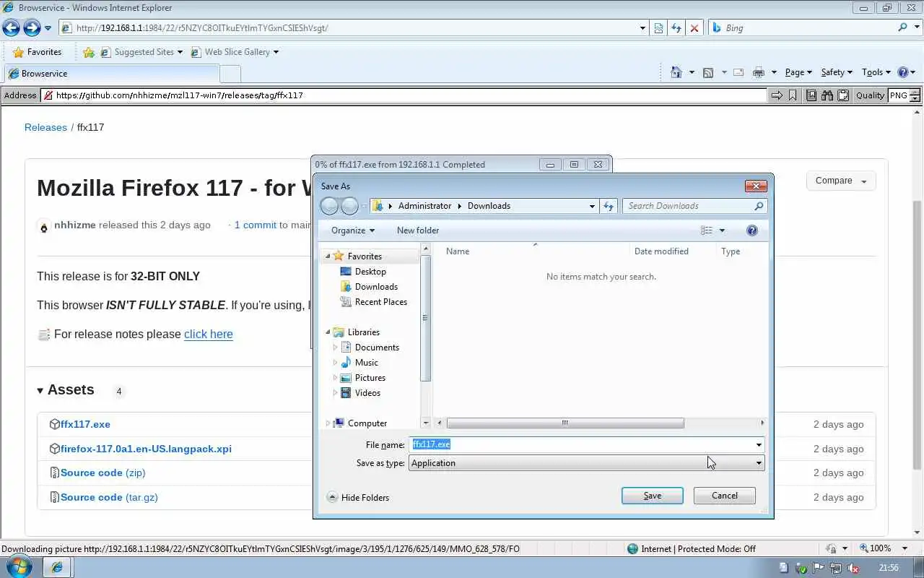Open the Compare dropdown button
Screen dimensions: 924x578
pos(841,181)
